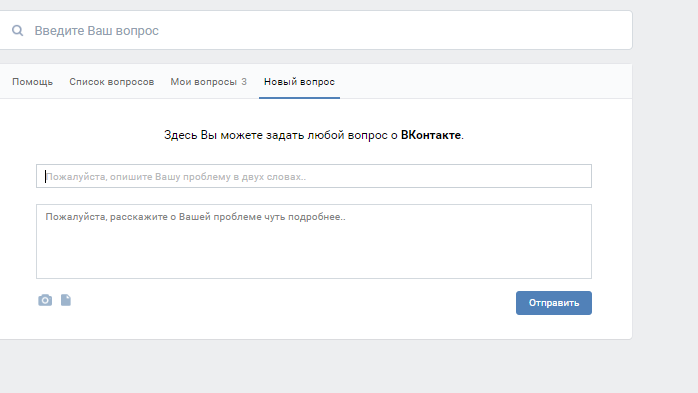Click the counter 3 beside Мои вопросы

pos(244,82)
